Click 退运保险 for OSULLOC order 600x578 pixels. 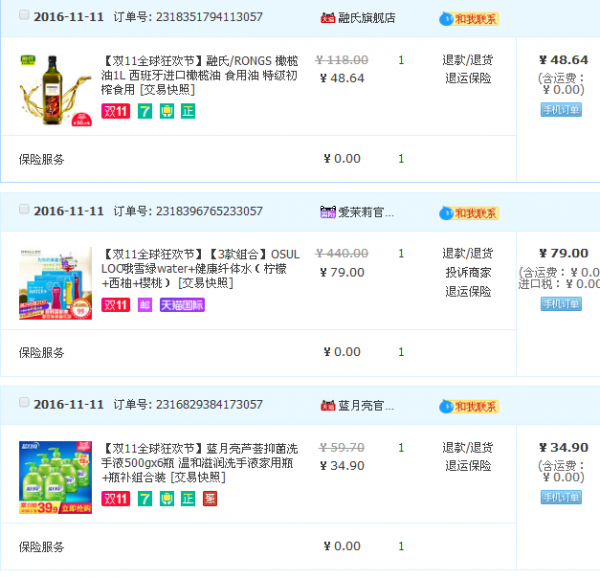click(x=468, y=292)
